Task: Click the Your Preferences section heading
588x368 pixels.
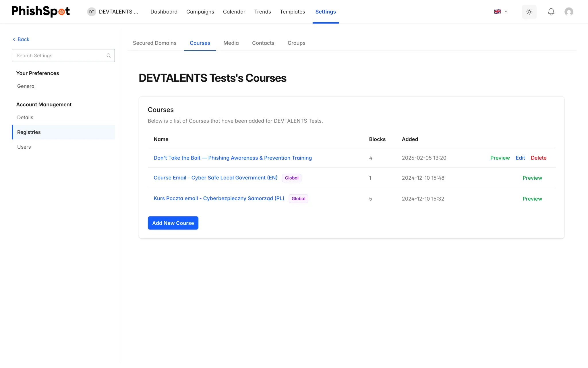Action: tap(38, 73)
